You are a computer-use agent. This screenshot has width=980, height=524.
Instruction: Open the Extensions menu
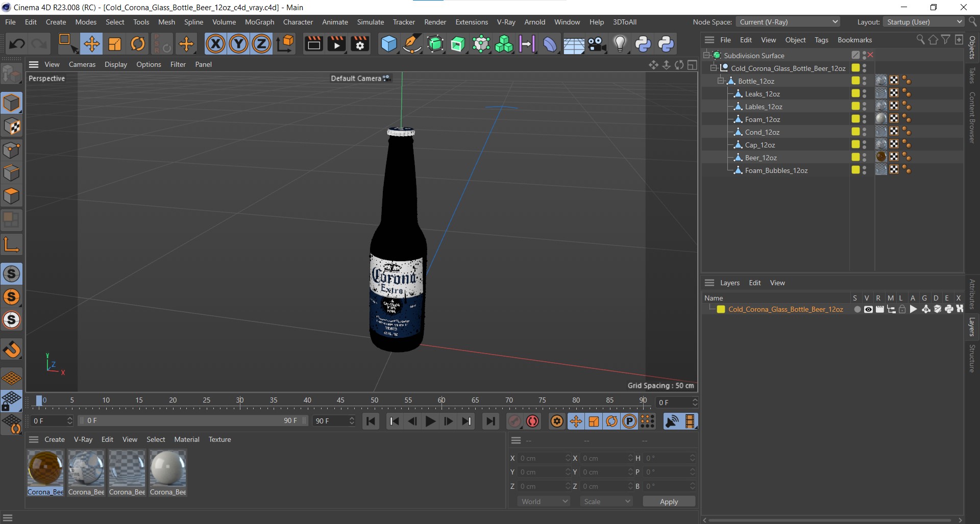pyautogui.click(x=471, y=22)
